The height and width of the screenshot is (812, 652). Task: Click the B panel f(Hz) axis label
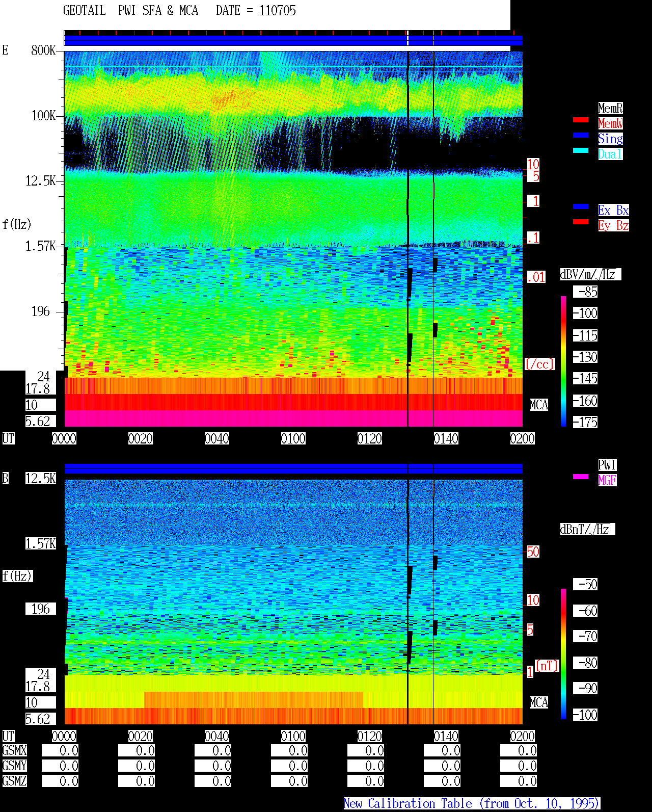(17, 576)
